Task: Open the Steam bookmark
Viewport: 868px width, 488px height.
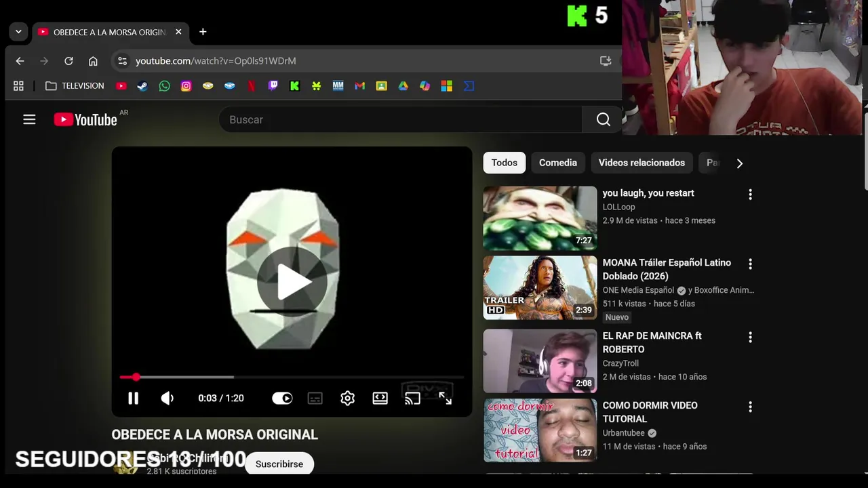Action: point(142,86)
